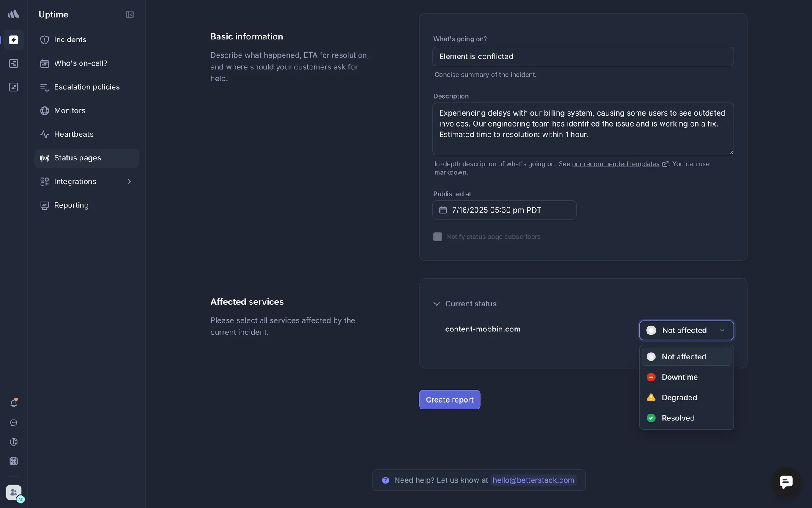The image size is (812, 508).
Task: Open the user avatar account menu
Action: tap(14, 493)
